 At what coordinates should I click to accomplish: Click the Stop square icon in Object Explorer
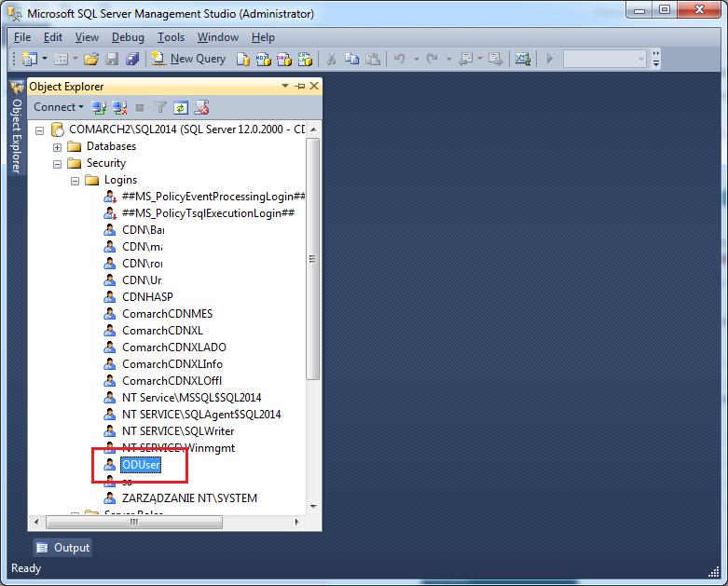(140, 108)
